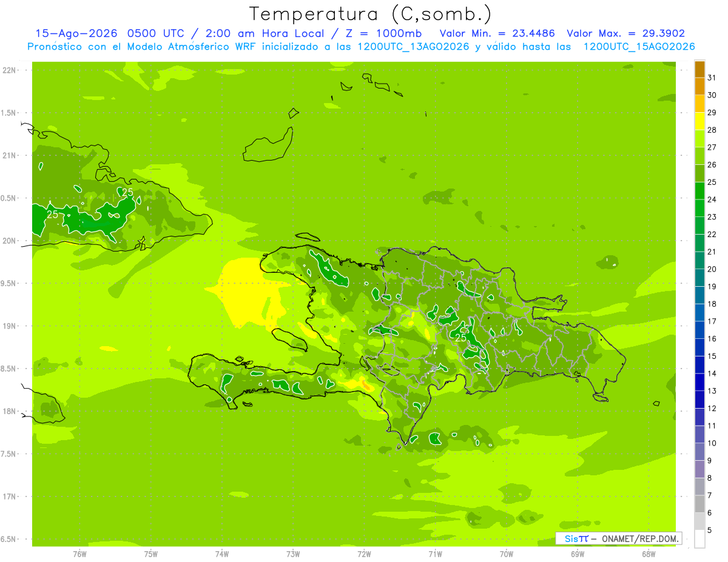Click the legend scale value "31"
The image size is (728, 562).
[712, 78]
